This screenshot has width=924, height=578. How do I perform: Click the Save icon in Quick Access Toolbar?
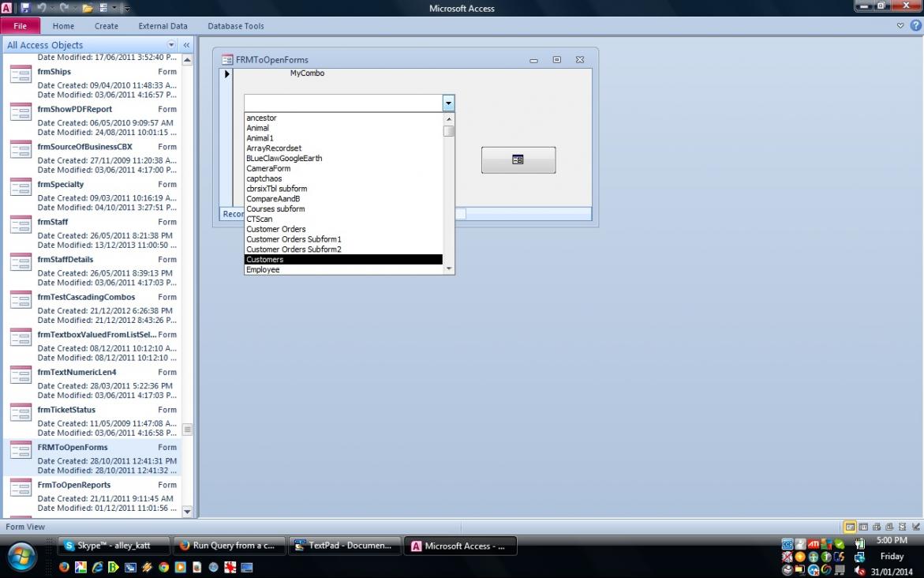point(24,8)
